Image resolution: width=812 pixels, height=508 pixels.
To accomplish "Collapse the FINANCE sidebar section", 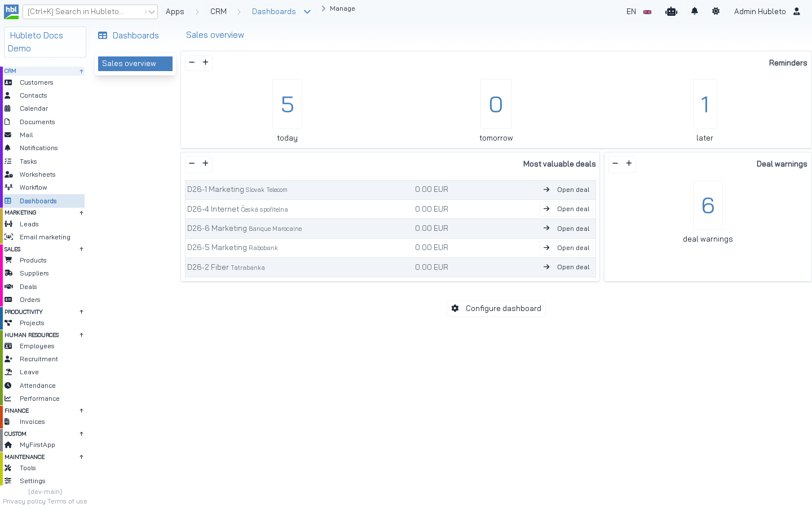I will 81,410.
